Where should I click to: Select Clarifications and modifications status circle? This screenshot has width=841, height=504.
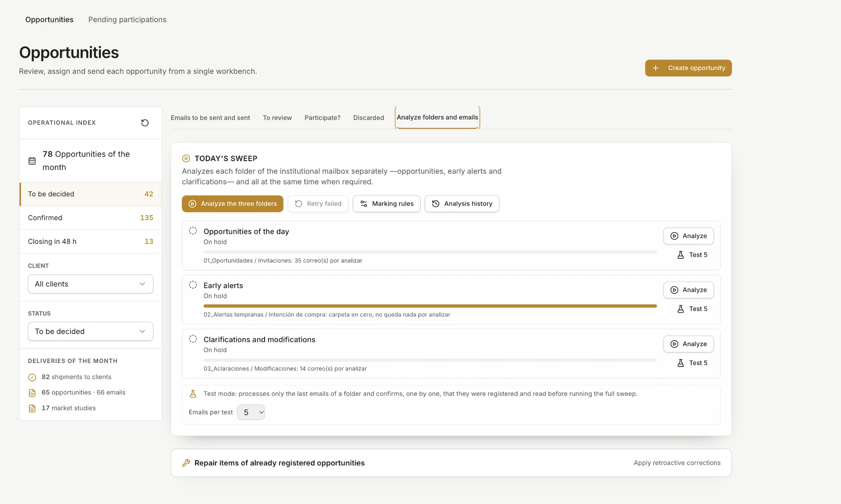[193, 339]
